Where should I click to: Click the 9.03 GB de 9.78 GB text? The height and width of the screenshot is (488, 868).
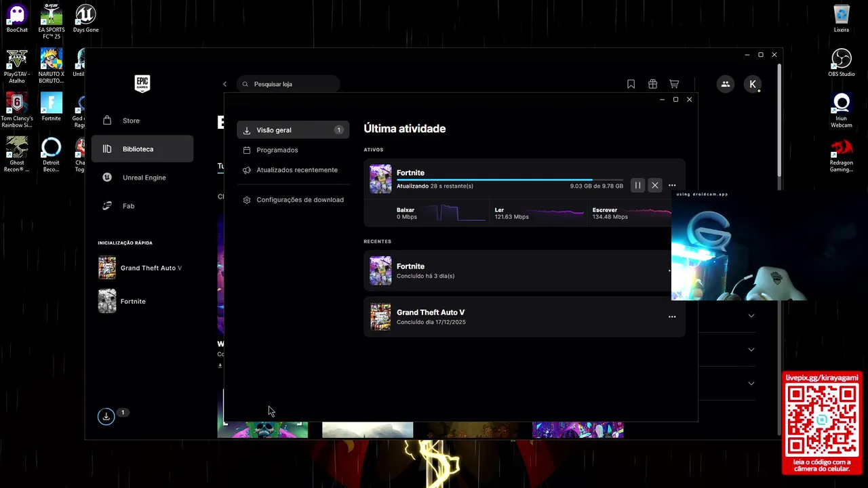pyautogui.click(x=597, y=186)
